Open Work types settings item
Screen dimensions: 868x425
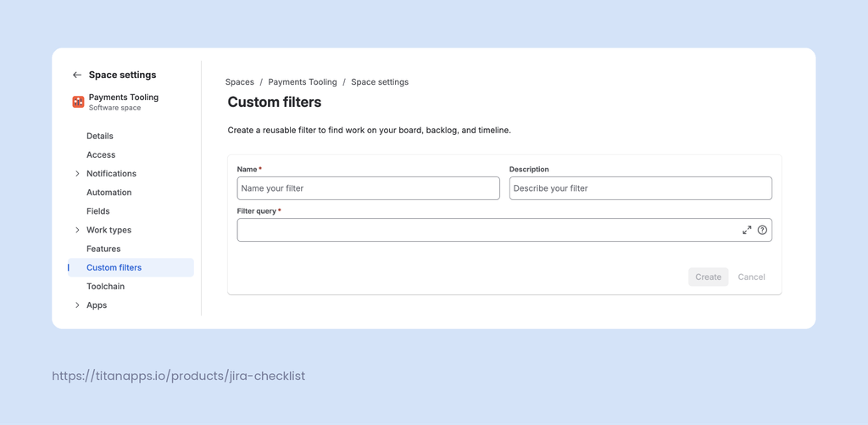click(109, 230)
